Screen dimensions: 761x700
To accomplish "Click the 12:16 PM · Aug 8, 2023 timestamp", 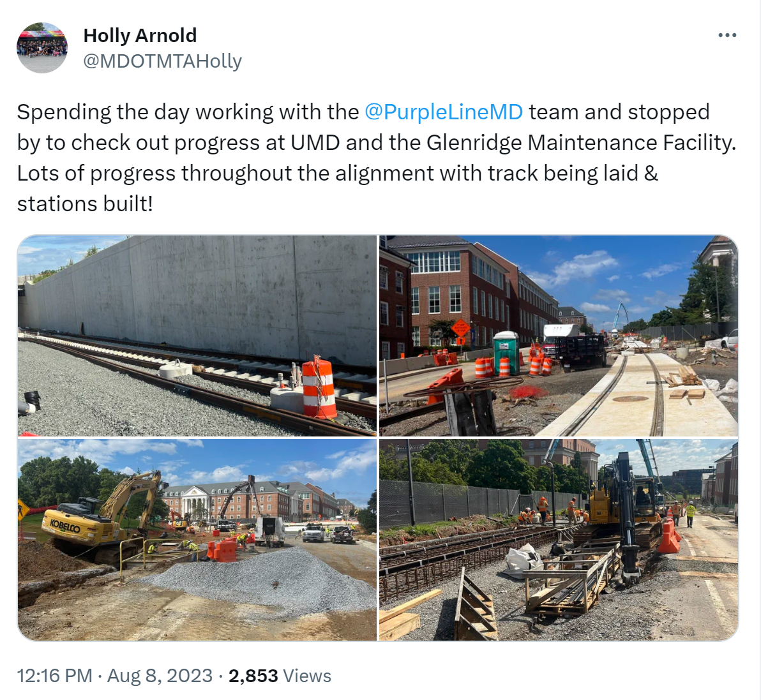I will (114, 675).
